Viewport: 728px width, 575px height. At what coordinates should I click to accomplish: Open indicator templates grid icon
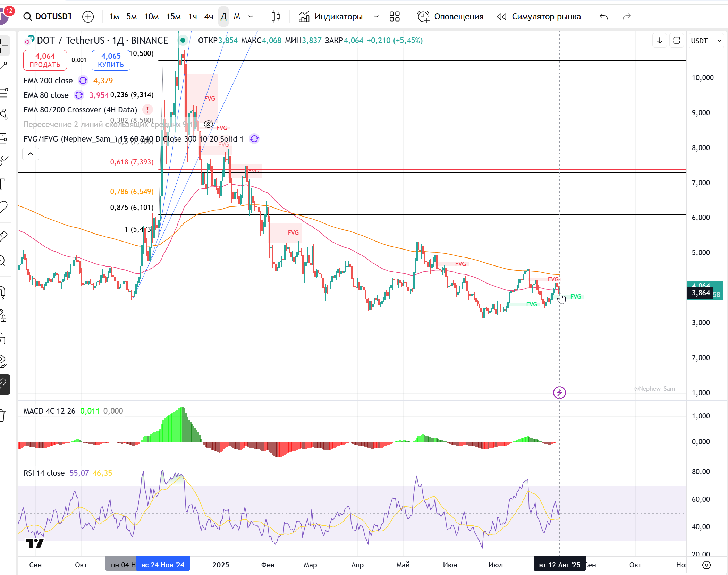(x=395, y=16)
